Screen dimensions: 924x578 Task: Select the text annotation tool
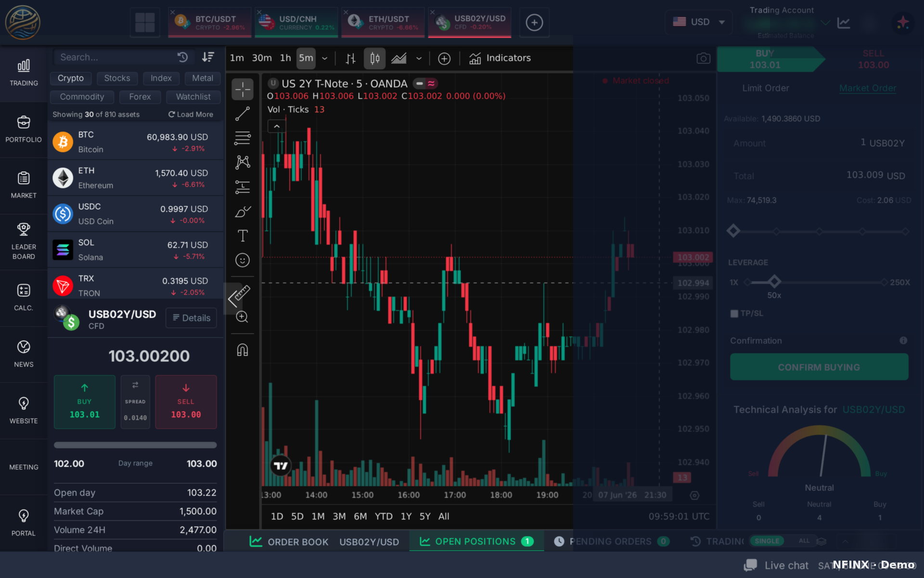pyautogui.click(x=243, y=236)
